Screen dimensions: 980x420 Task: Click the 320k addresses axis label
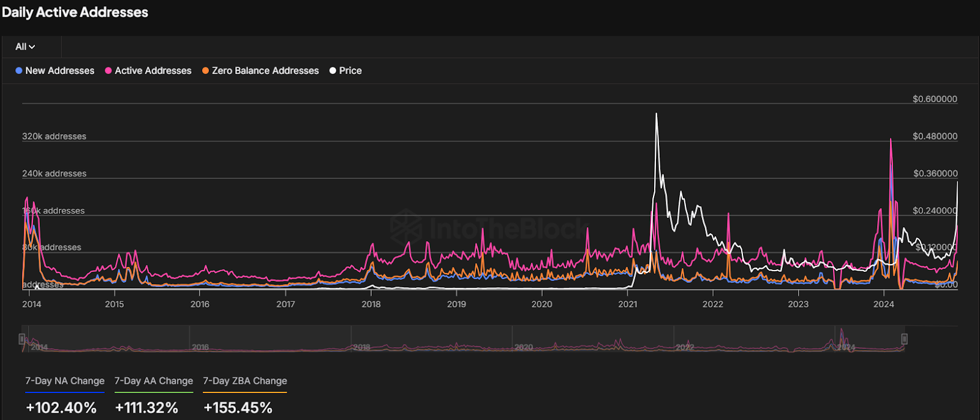(55, 137)
